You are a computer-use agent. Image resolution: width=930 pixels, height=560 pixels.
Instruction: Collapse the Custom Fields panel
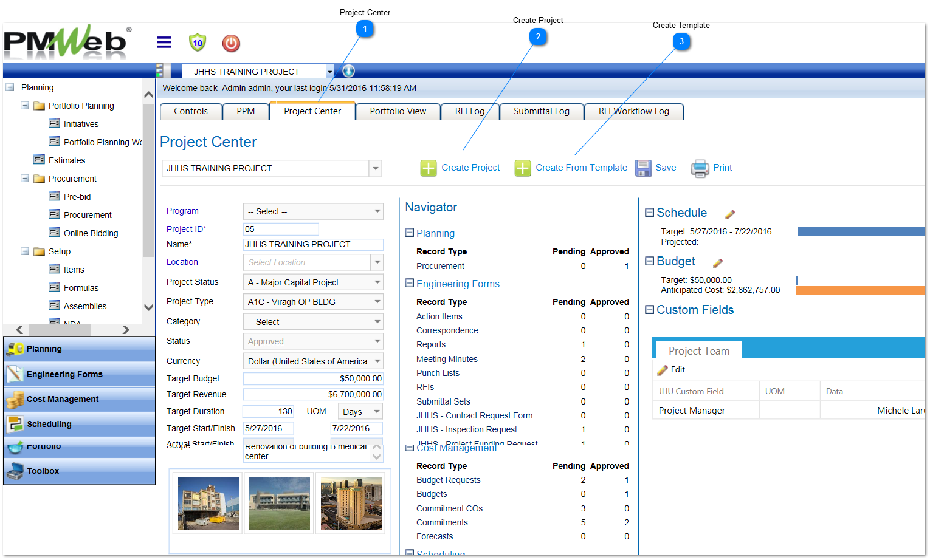(x=649, y=310)
